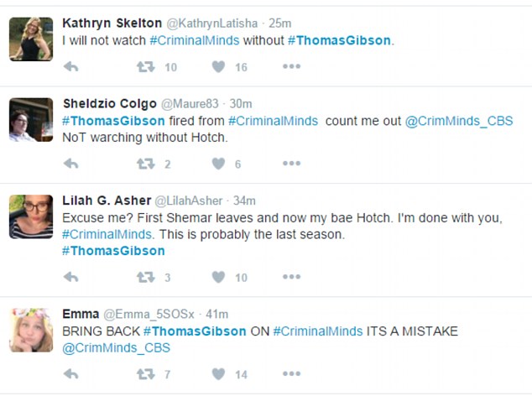532x396 pixels.
Task: Retweet Sheldzio Colgo's tweet
Action: tap(146, 164)
